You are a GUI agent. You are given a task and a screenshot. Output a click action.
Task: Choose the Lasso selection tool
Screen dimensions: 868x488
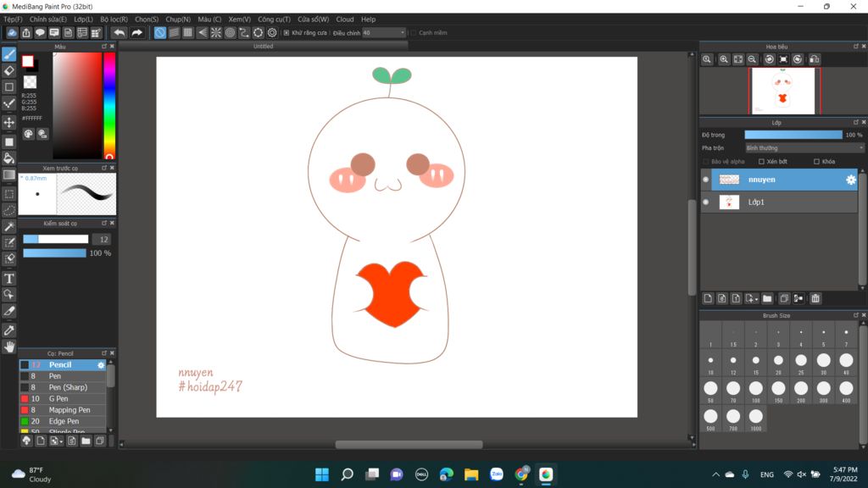pos(8,210)
